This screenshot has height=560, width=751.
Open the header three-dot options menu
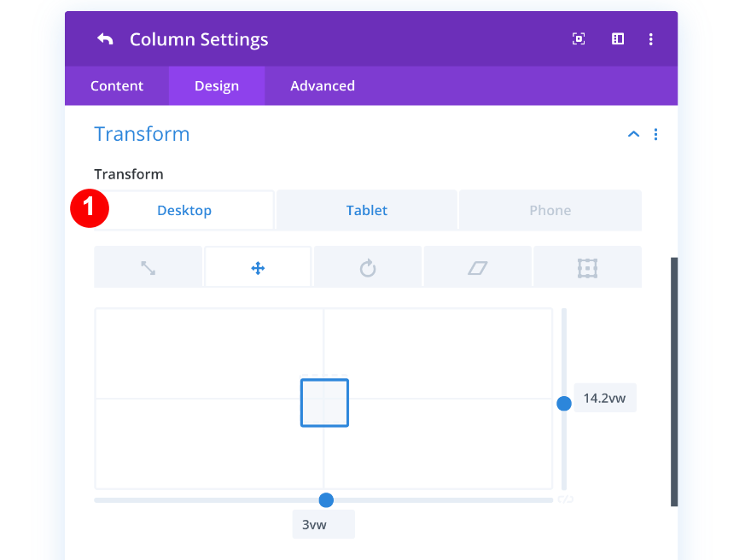point(651,39)
